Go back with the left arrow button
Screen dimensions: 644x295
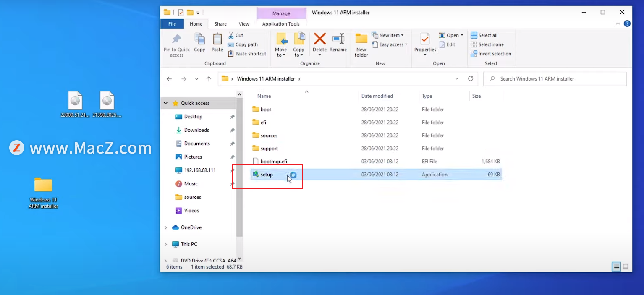tap(169, 79)
